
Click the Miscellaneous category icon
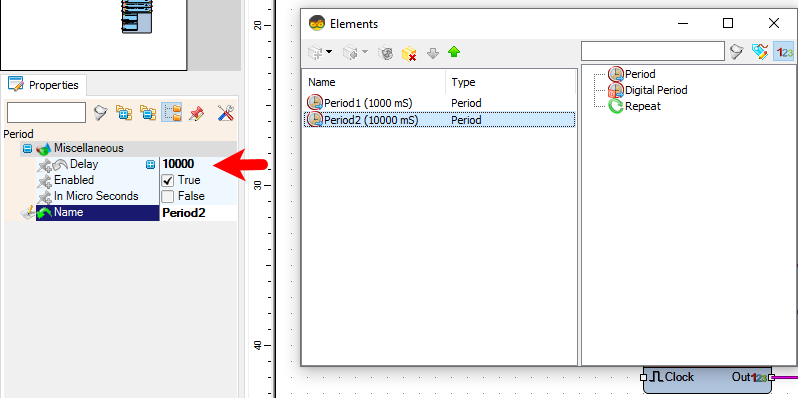[44, 149]
